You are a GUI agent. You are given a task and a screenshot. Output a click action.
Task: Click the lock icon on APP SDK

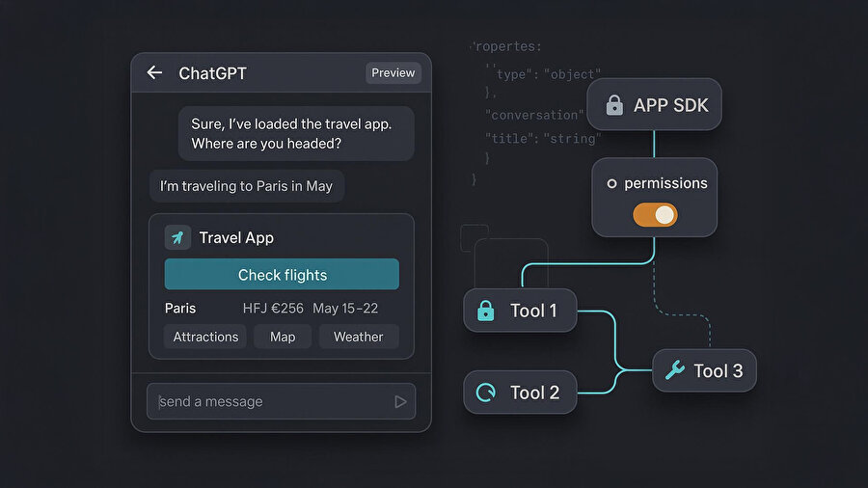point(614,105)
